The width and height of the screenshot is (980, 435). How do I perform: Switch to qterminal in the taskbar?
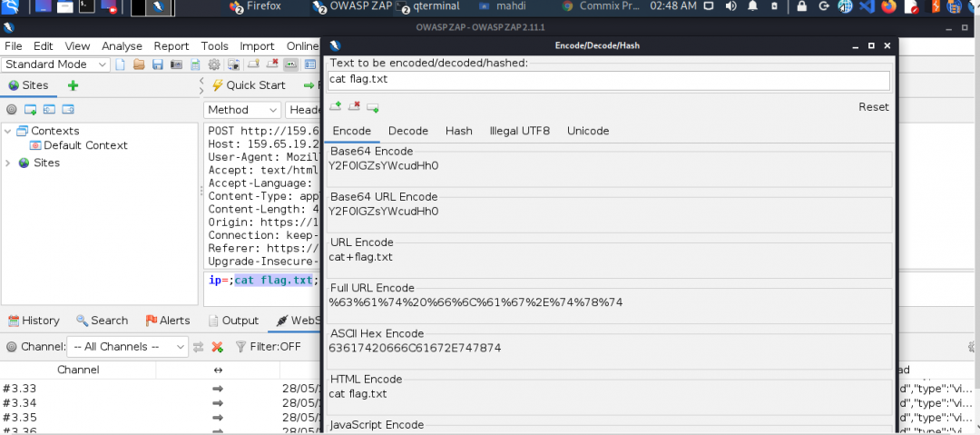click(428, 7)
